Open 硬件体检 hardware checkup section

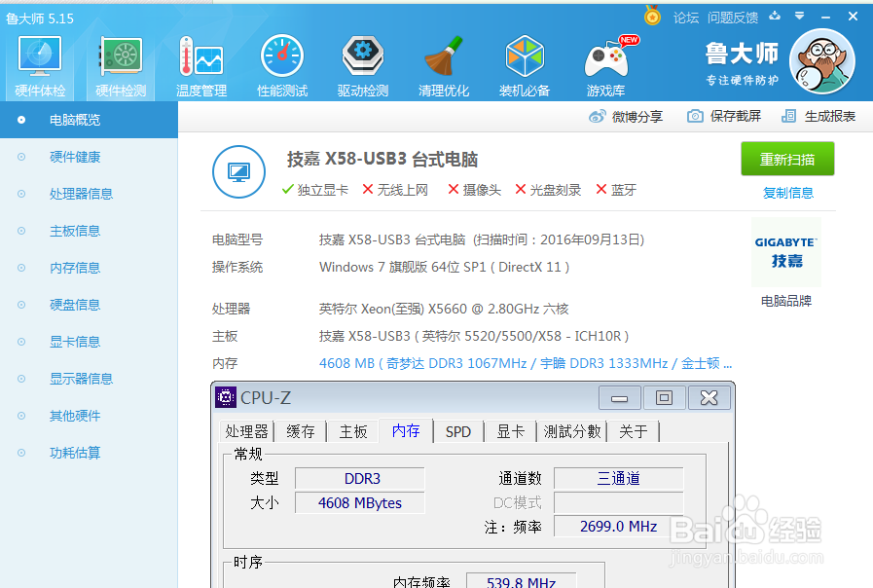pos(40,66)
